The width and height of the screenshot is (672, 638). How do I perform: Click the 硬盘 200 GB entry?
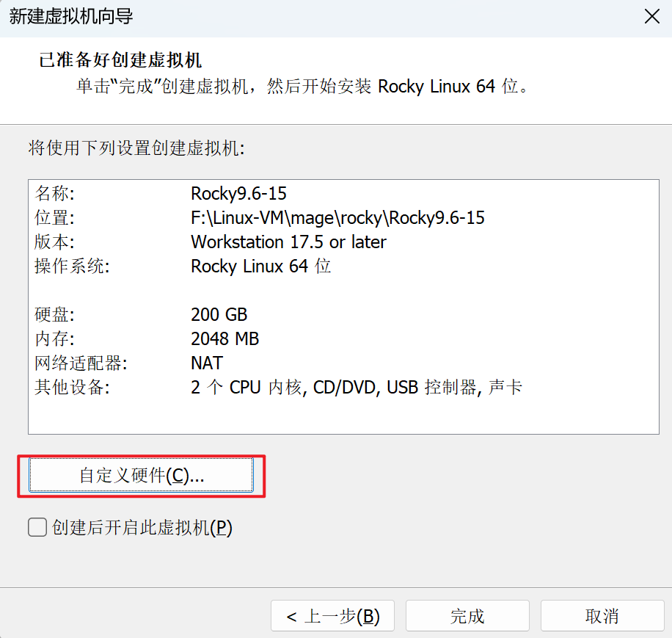pos(219,315)
